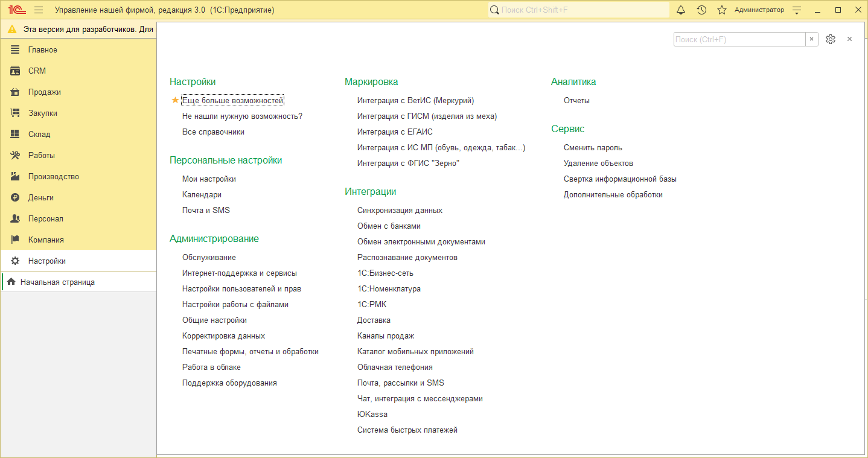Open Настройки пользователей и прав
The image size is (868, 458).
241,289
